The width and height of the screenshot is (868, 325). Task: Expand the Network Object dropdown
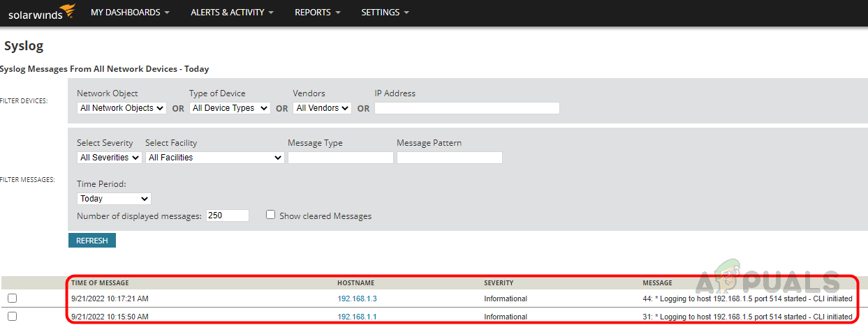[x=122, y=108]
